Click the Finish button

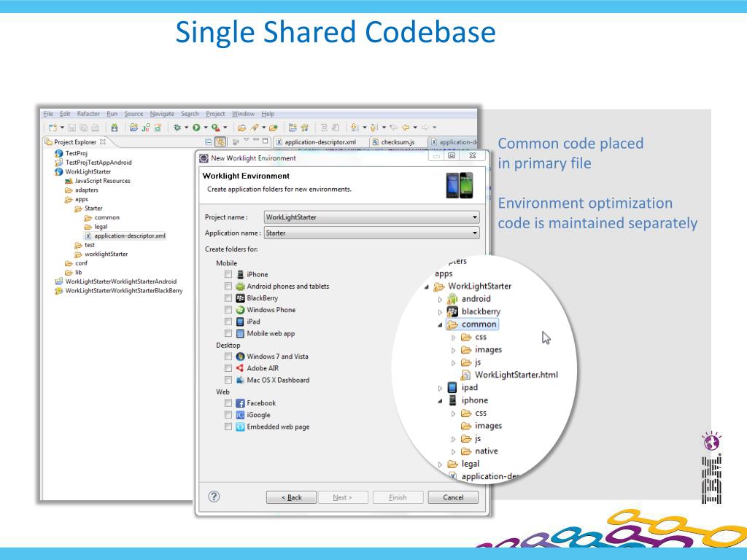pos(398,497)
